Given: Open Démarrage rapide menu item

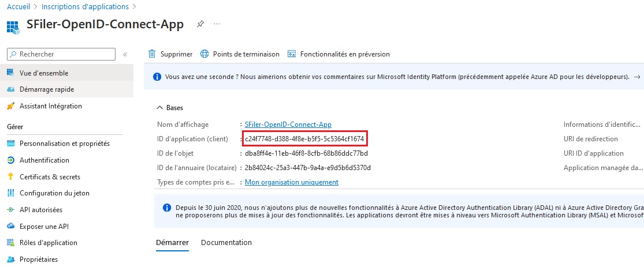Looking at the screenshot, I should 66,89.
